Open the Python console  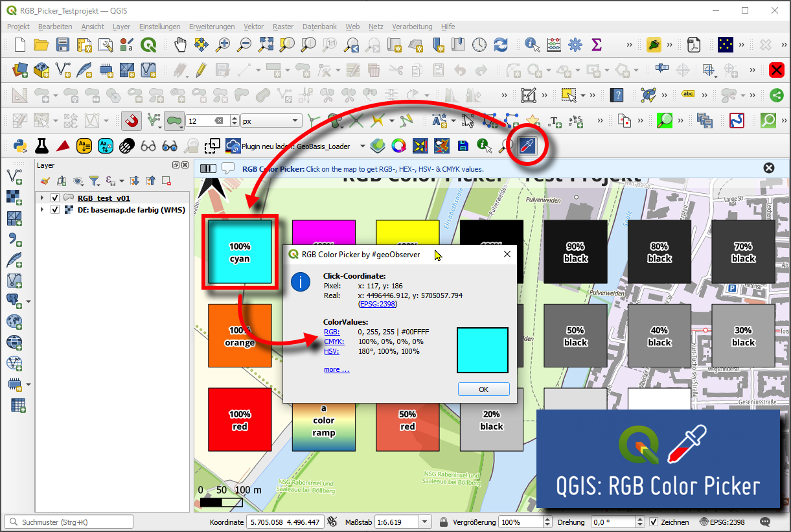19,146
